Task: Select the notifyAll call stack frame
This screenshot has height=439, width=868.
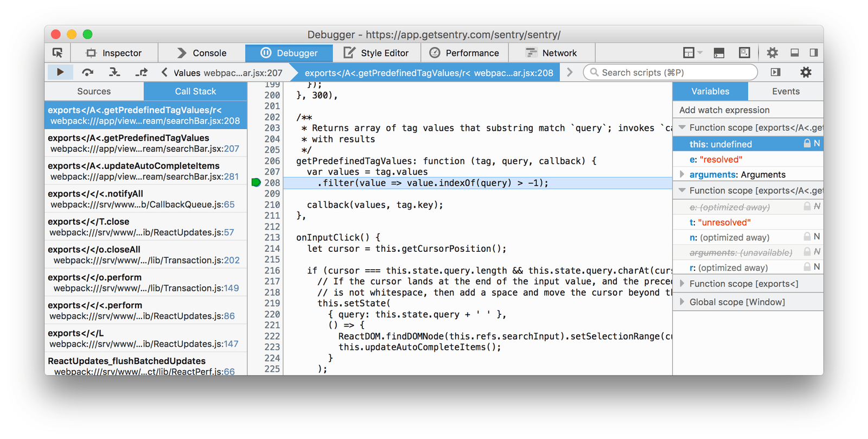Action: click(x=146, y=199)
